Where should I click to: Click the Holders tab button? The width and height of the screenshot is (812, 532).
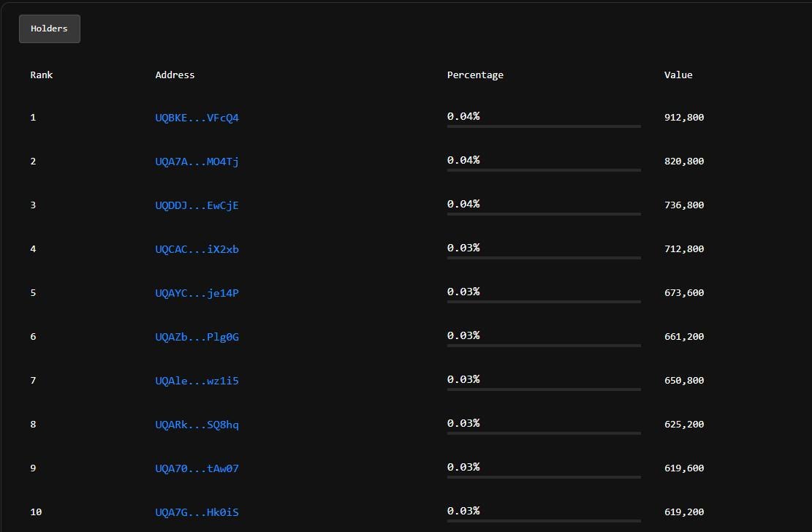(49, 28)
